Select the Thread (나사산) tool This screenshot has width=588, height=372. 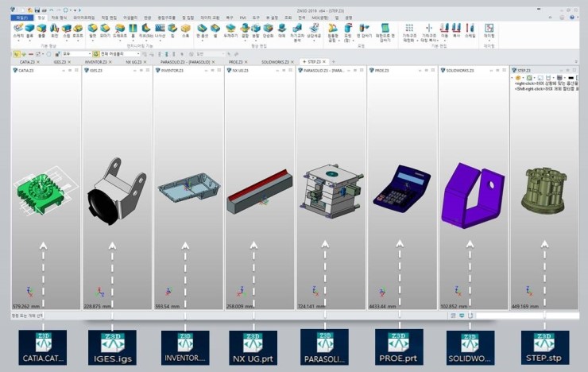(x=161, y=31)
